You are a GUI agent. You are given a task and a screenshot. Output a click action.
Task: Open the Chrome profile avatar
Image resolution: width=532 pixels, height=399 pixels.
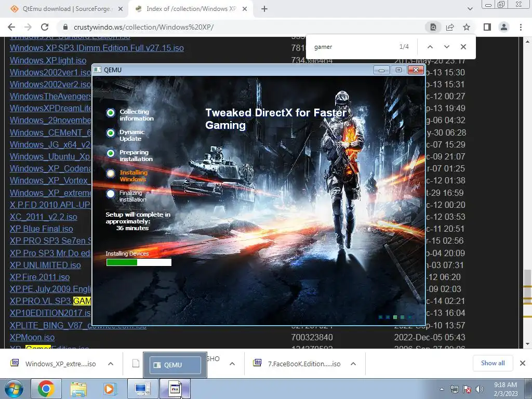click(504, 27)
